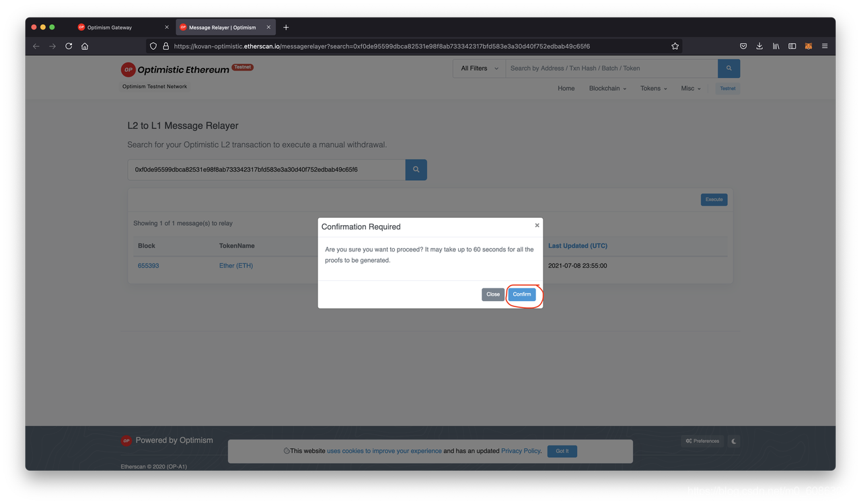Screen dimensions: 861x504
Task: Open the browser hamburger menu
Action: (825, 46)
